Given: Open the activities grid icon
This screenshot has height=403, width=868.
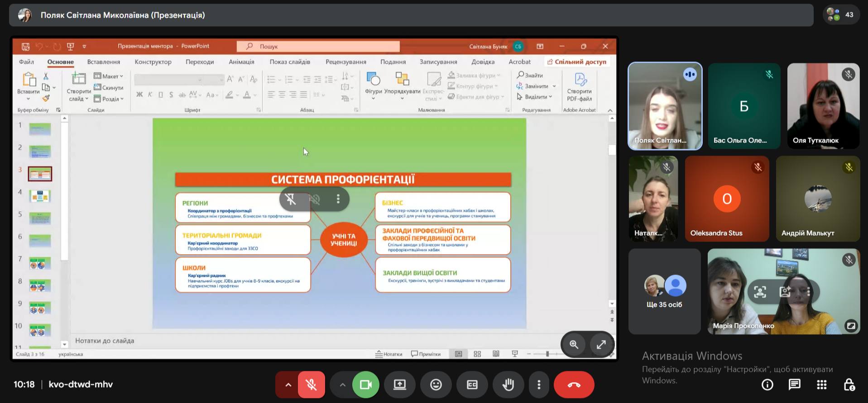Looking at the screenshot, I should 821,384.
